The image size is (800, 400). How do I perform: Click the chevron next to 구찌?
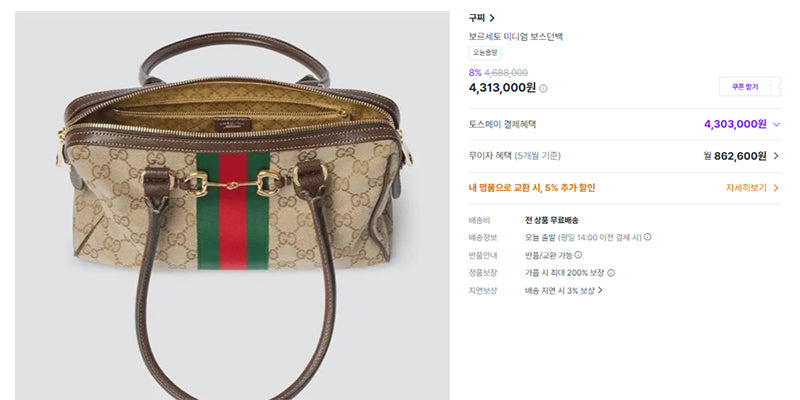pyautogui.click(x=492, y=18)
